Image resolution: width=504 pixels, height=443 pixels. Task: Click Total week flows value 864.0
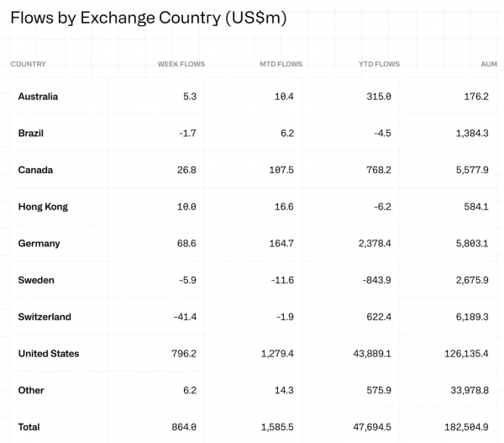tap(184, 427)
